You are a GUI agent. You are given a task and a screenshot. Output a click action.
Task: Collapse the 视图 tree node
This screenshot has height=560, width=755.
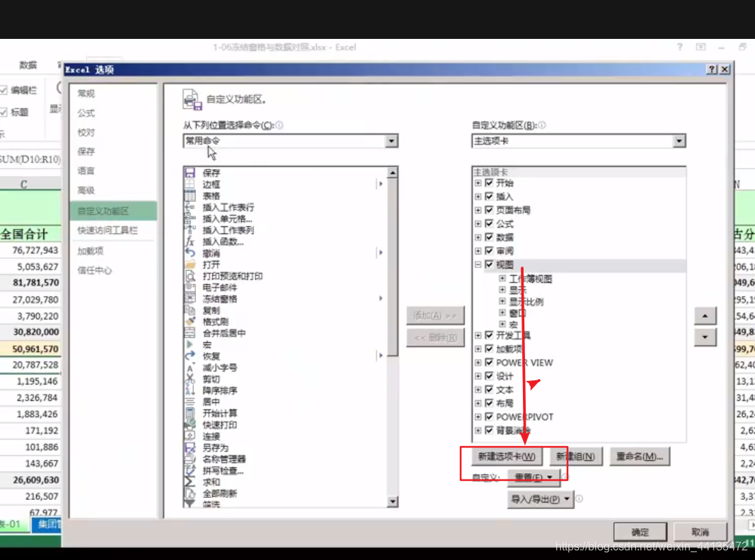pyautogui.click(x=478, y=264)
